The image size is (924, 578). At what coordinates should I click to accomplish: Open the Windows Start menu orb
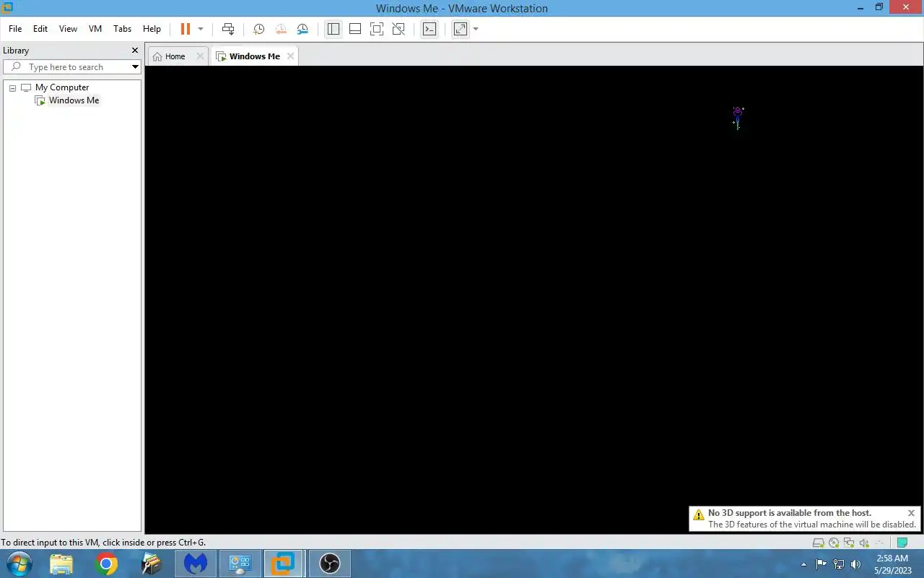tap(19, 564)
